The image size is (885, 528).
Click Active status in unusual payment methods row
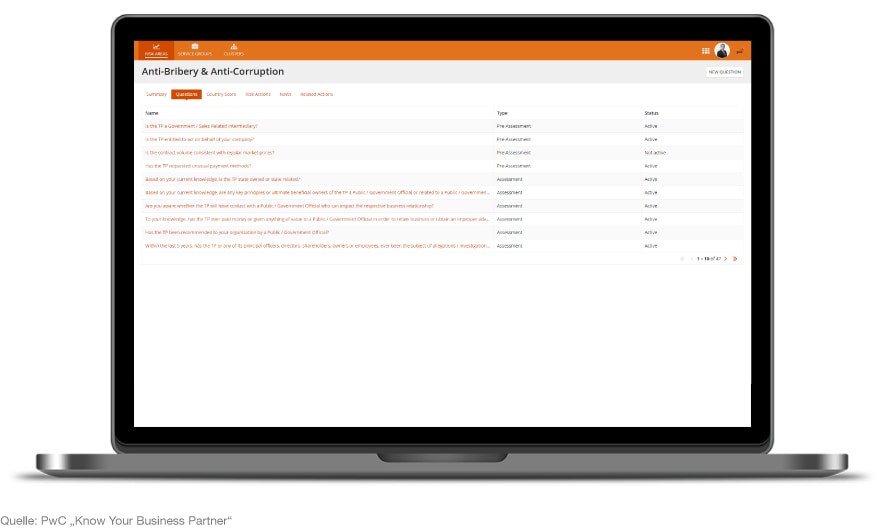[651, 166]
